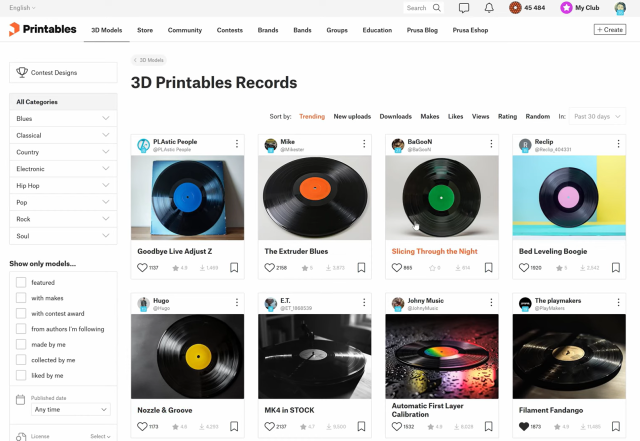Screen dimensions: 640x441
Task: Open three-dot menu on Reclip card
Action: [616, 145]
